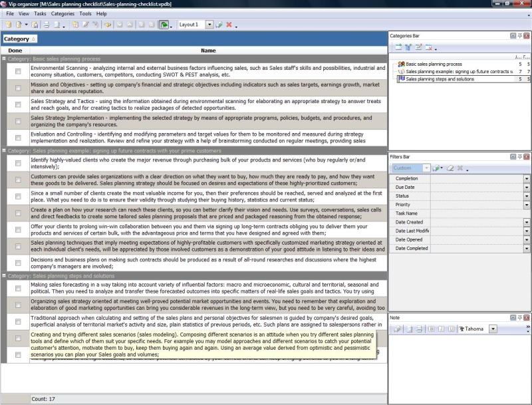Click the Name column header
The width and height of the screenshot is (532, 405).
(x=208, y=51)
